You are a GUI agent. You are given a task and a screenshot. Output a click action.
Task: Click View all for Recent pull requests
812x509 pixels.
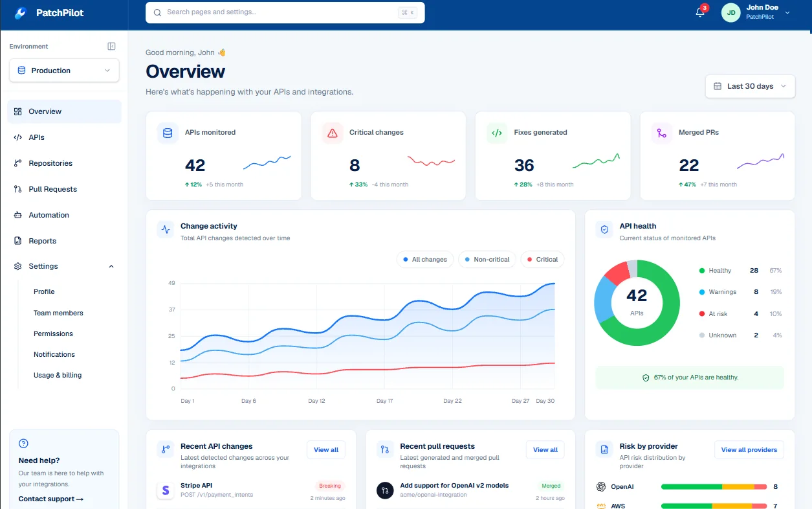pyautogui.click(x=545, y=449)
